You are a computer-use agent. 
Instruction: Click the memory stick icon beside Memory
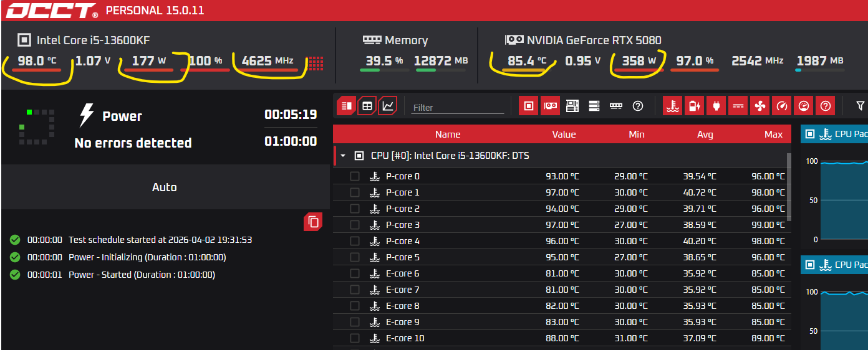pyautogui.click(x=372, y=40)
